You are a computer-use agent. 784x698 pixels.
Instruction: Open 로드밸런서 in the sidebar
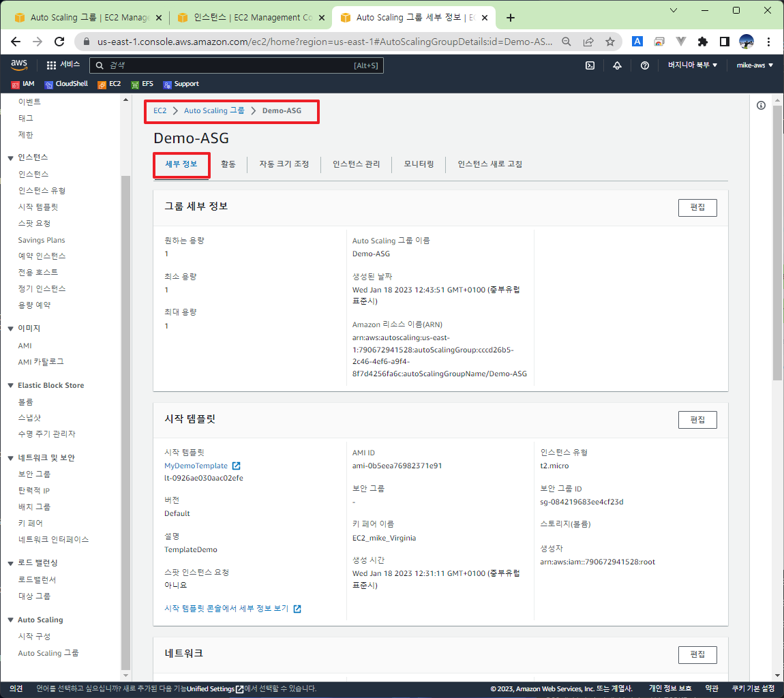[x=37, y=579]
